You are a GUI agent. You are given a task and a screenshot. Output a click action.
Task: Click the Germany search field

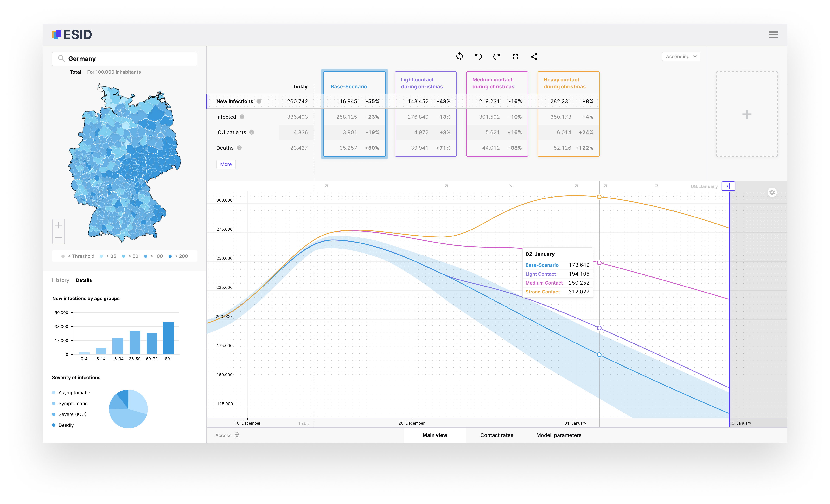[125, 59]
